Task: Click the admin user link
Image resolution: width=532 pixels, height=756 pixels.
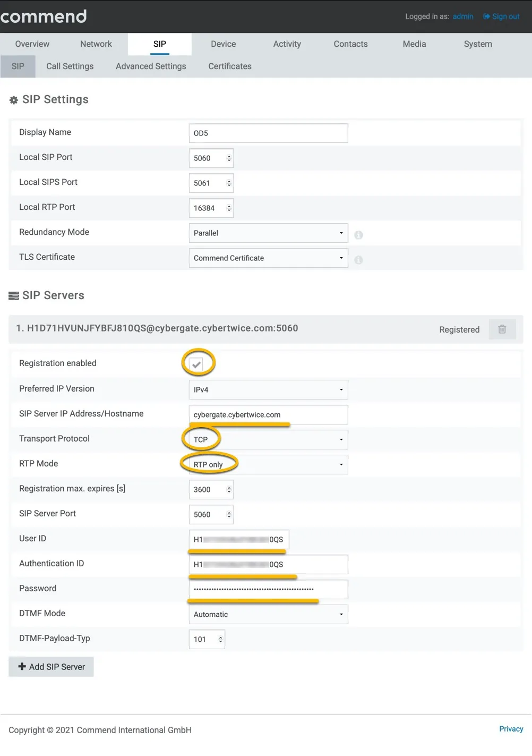Action: 463,16
